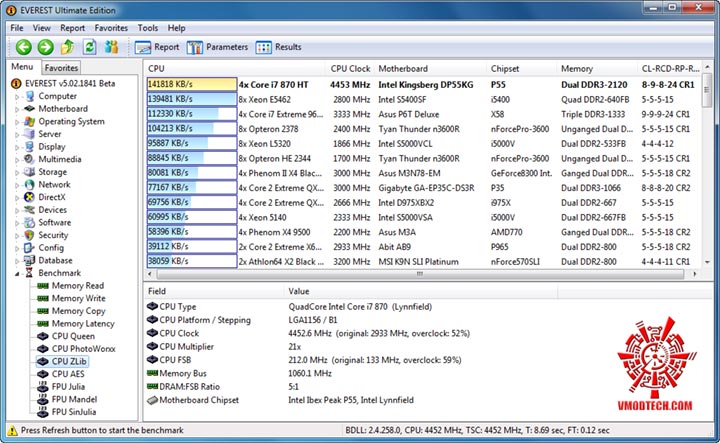The height and width of the screenshot is (443, 720).
Task: Sort by Memory column header
Action: (x=597, y=68)
